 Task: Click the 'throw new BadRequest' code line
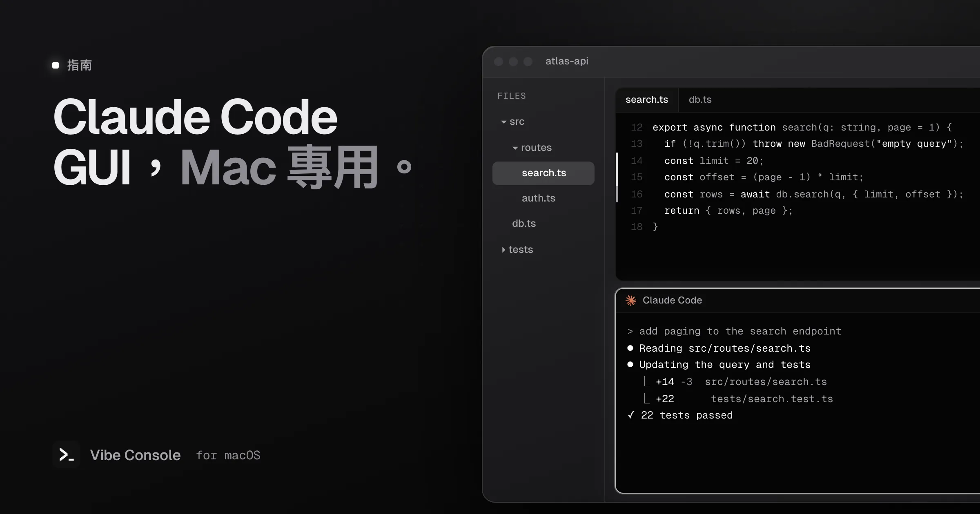pos(814,144)
